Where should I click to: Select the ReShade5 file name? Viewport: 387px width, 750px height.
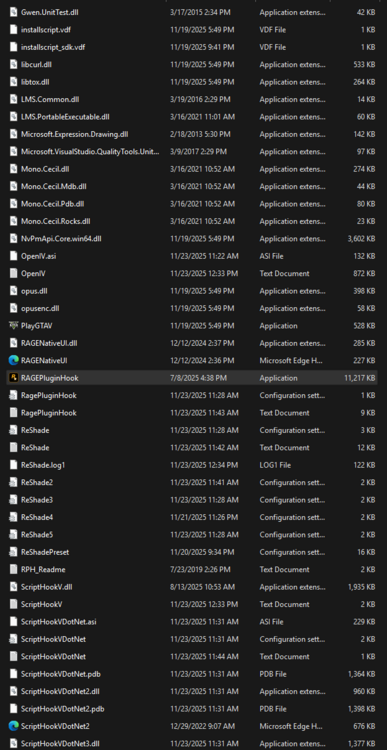pyautogui.click(x=37, y=534)
